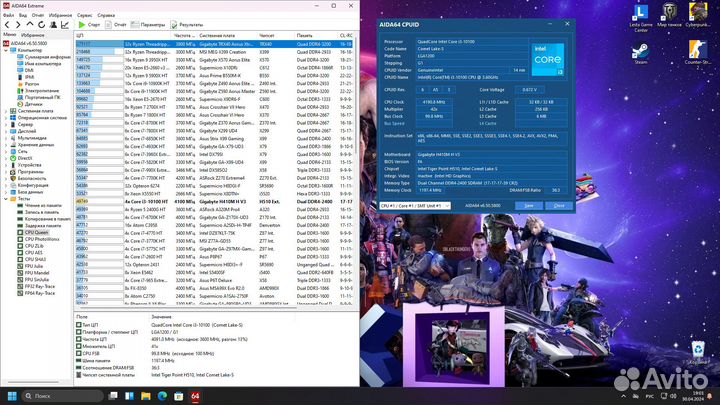Click the refresh toolbar icon
Viewport: 720px width, 405px height.
click(x=41, y=25)
